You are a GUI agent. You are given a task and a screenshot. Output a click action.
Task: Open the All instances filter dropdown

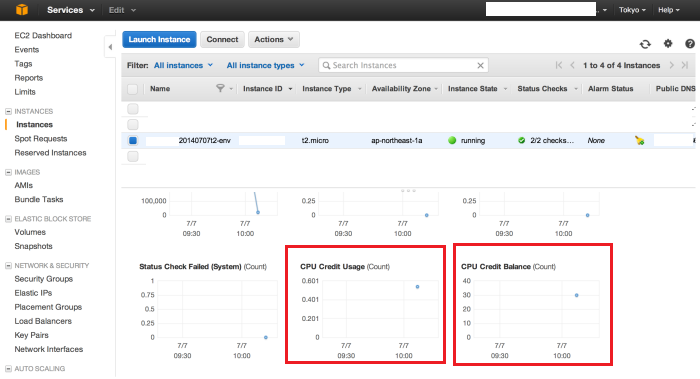point(183,65)
